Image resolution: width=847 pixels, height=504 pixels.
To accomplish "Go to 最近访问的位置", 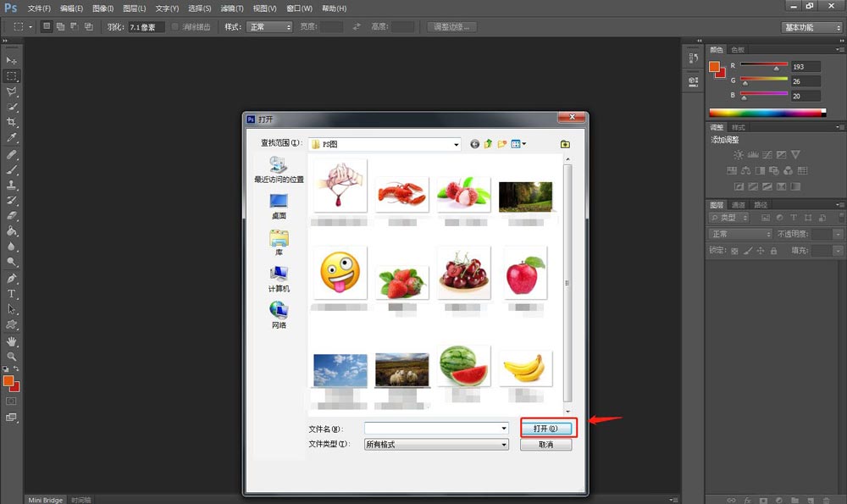I will coord(279,169).
